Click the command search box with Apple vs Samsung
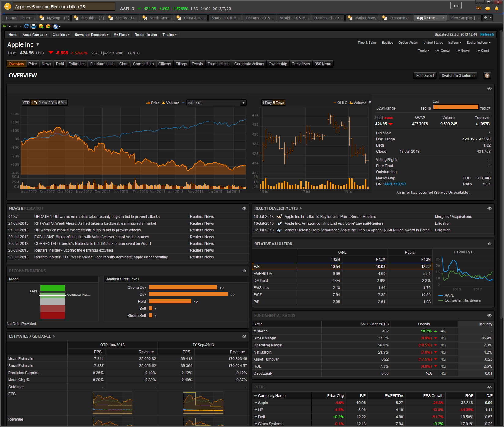 64,6
